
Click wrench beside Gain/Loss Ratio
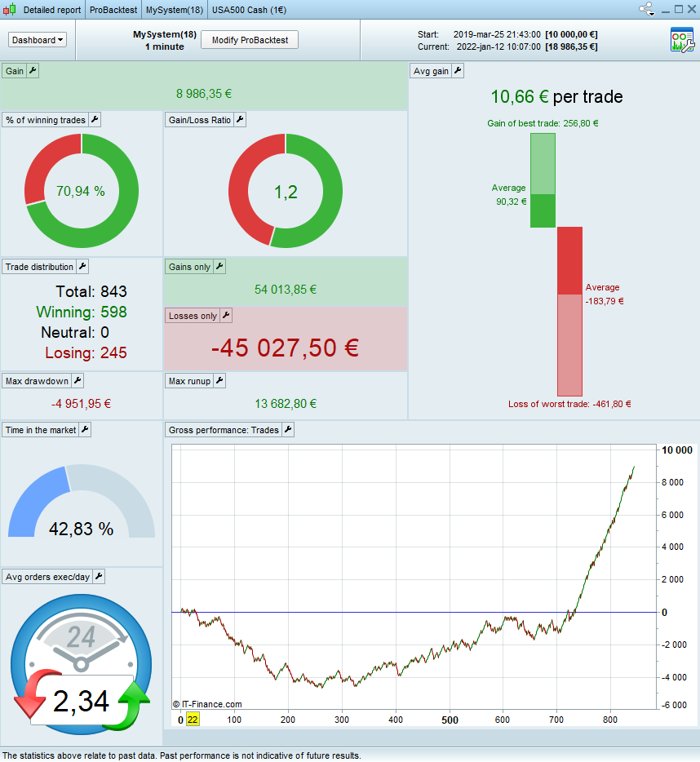pyautogui.click(x=240, y=120)
